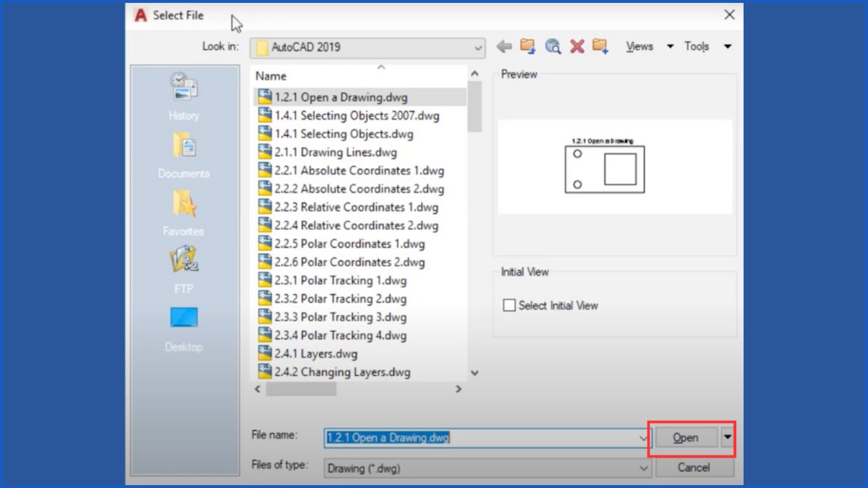868x488 pixels.
Task: Expand the File name dropdown arrow
Action: pos(644,437)
